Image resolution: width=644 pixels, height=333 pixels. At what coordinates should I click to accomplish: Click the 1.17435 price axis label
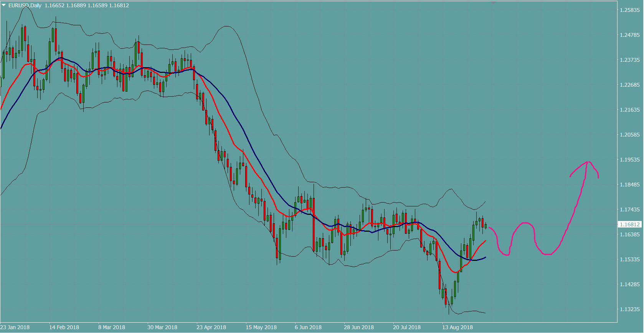(x=630, y=209)
